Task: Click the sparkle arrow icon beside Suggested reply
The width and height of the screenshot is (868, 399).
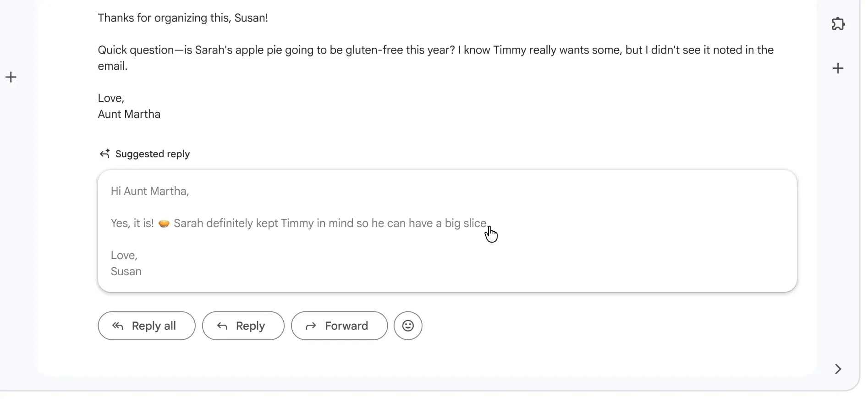Action: point(104,154)
